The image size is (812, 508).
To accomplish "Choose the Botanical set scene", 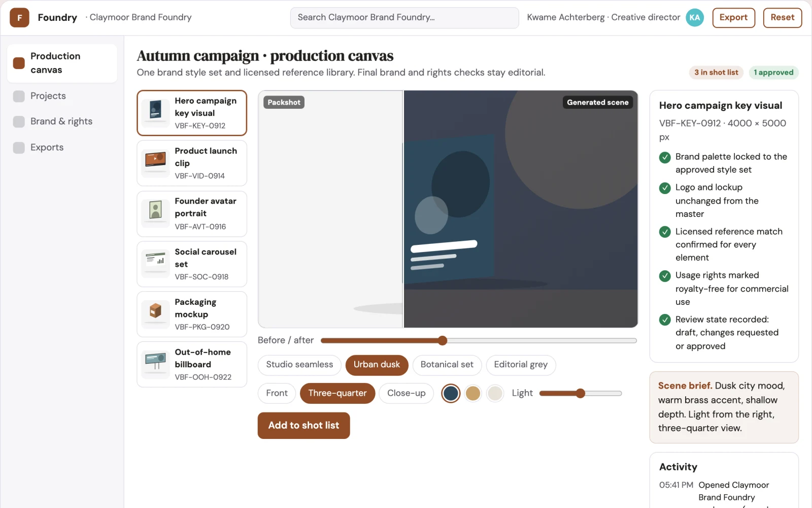I will point(447,365).
